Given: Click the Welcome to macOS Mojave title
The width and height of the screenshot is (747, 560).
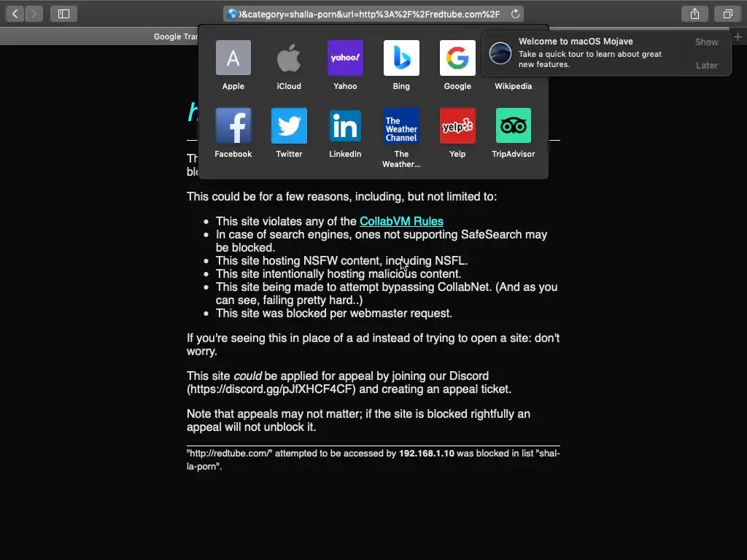Looking at the screenshot, I should tap(576, 42).
